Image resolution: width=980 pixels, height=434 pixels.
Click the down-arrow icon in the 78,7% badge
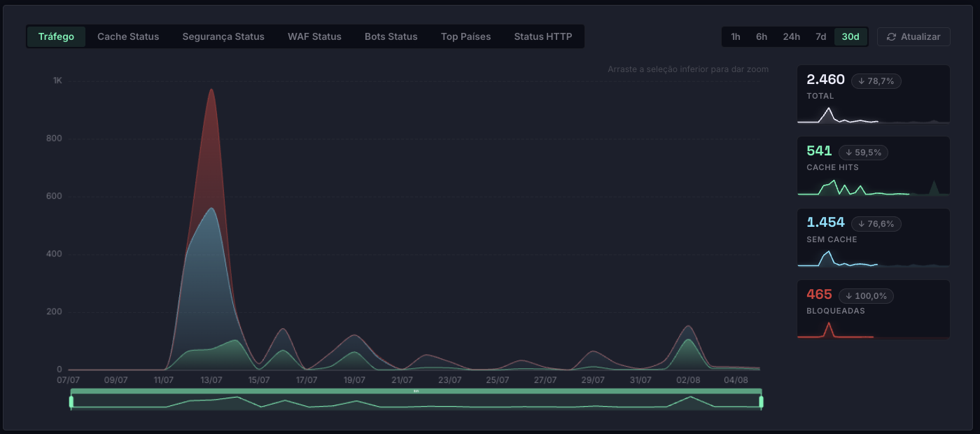point(861,81)
